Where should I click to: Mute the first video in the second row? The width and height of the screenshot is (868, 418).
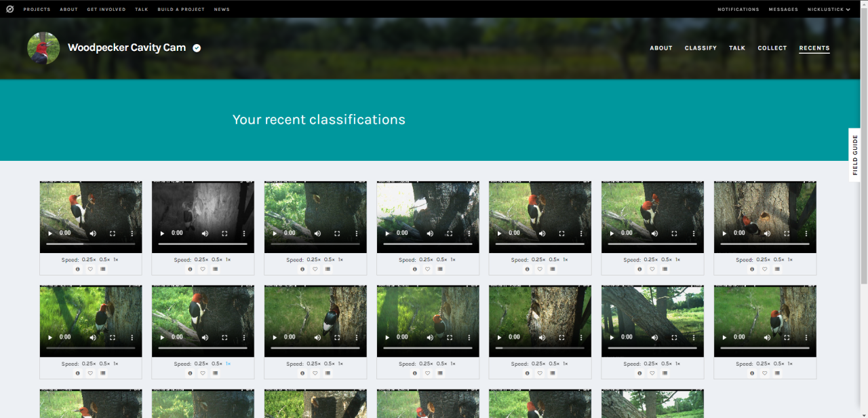(93, 337)
